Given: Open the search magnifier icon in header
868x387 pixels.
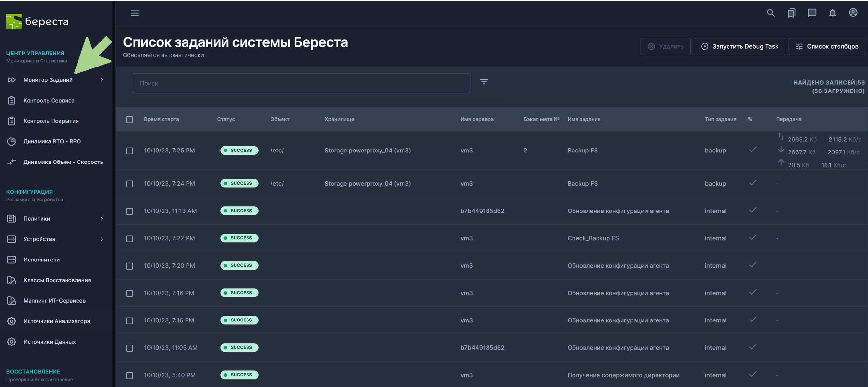Looking at the screenshot, I should 771,13.
